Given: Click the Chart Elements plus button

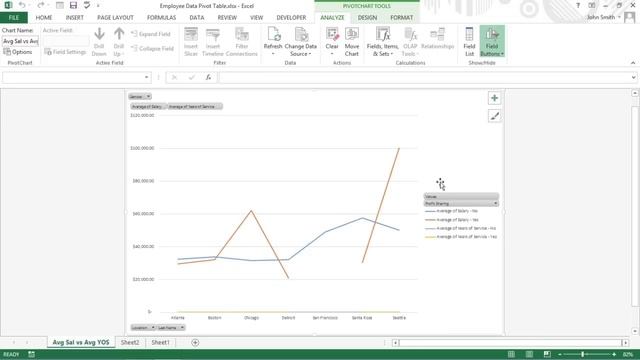Looking at the screenshot, I should (494, 98).
